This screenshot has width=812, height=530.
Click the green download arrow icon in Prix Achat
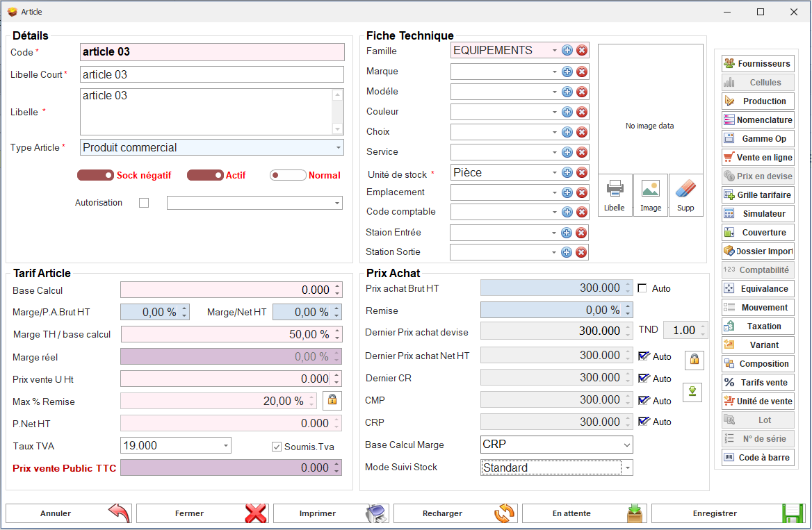pos(692,391)
